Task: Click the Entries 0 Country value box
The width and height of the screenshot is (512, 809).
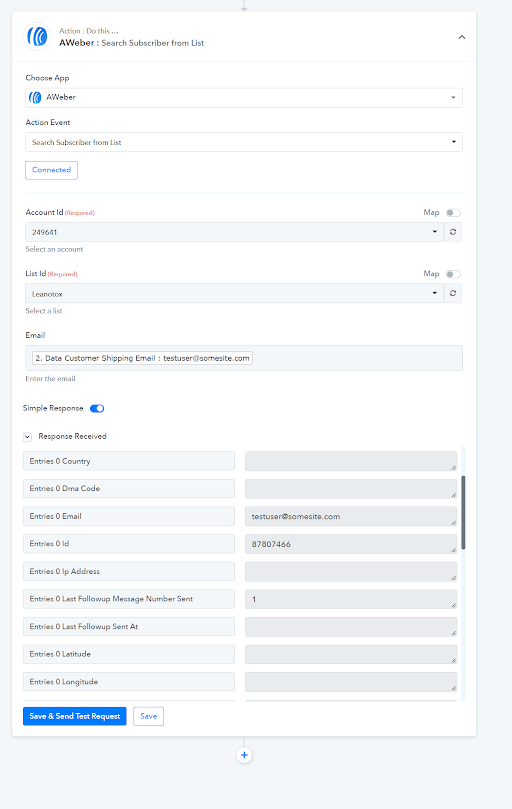Action: (351, 461)
